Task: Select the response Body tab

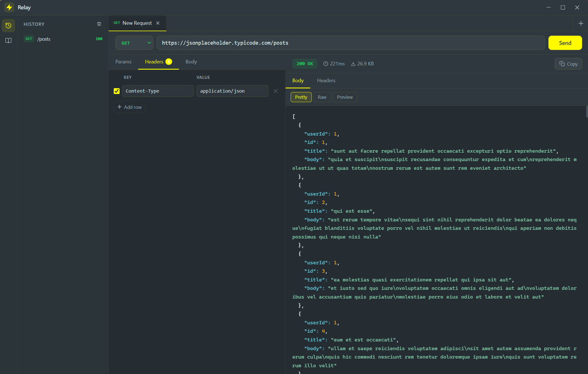Action: pyautogui.click(x=298, y=81)
